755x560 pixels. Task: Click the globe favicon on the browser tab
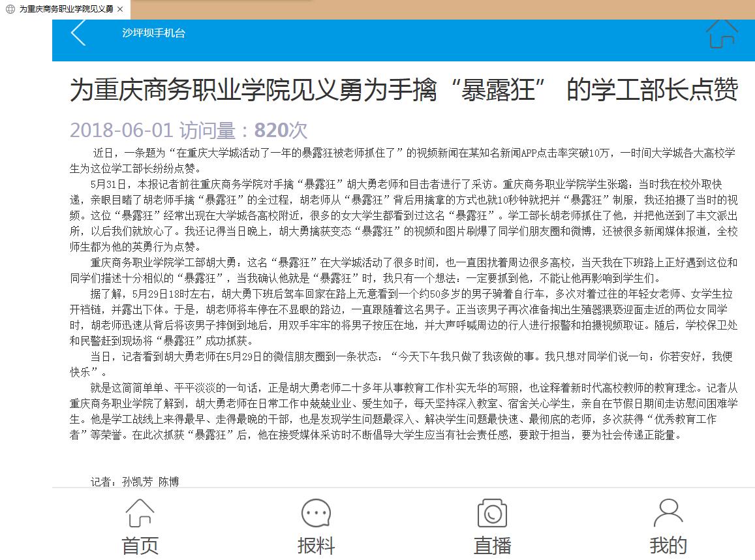tap(10, 9)
